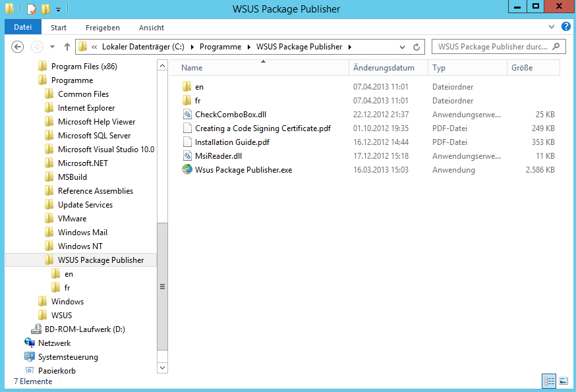Click Programme breadcrumb in address bar

[220, 47]
